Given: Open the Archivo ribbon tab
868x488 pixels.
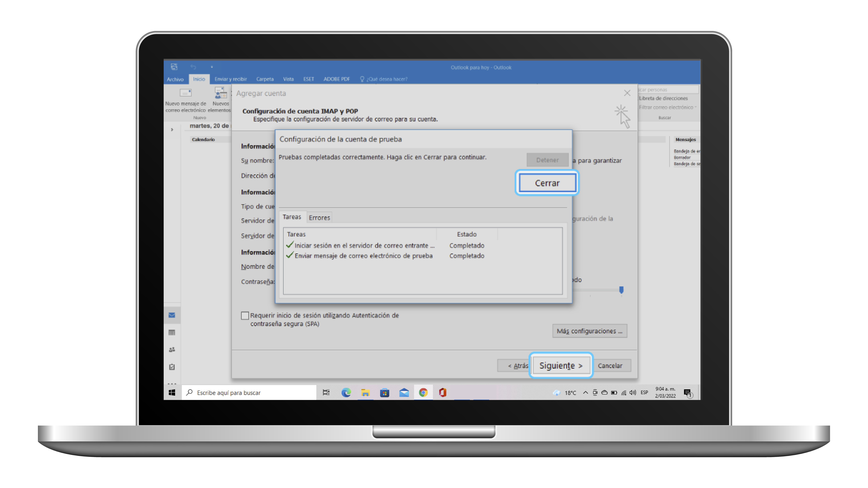Looking at the screenshot, I should (x=175, y=79).
